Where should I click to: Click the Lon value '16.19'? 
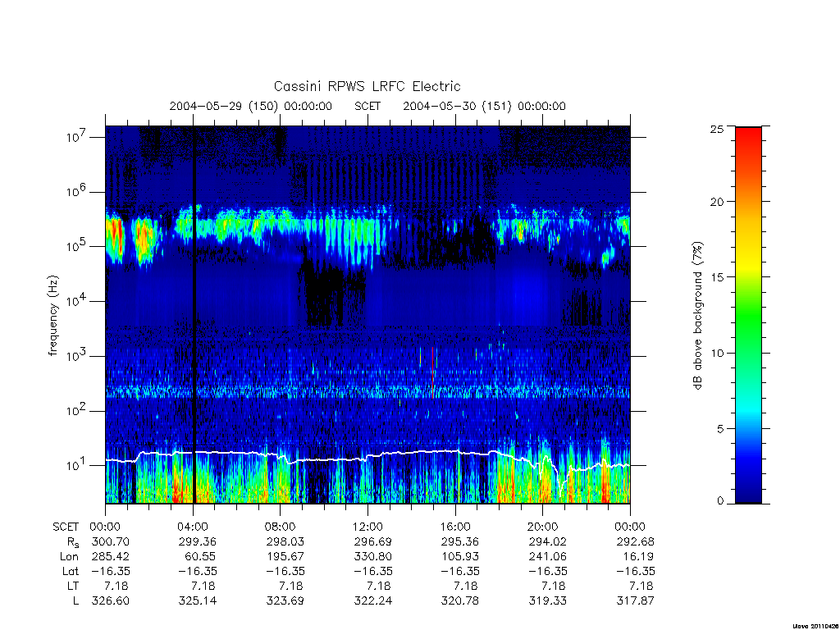638,557
